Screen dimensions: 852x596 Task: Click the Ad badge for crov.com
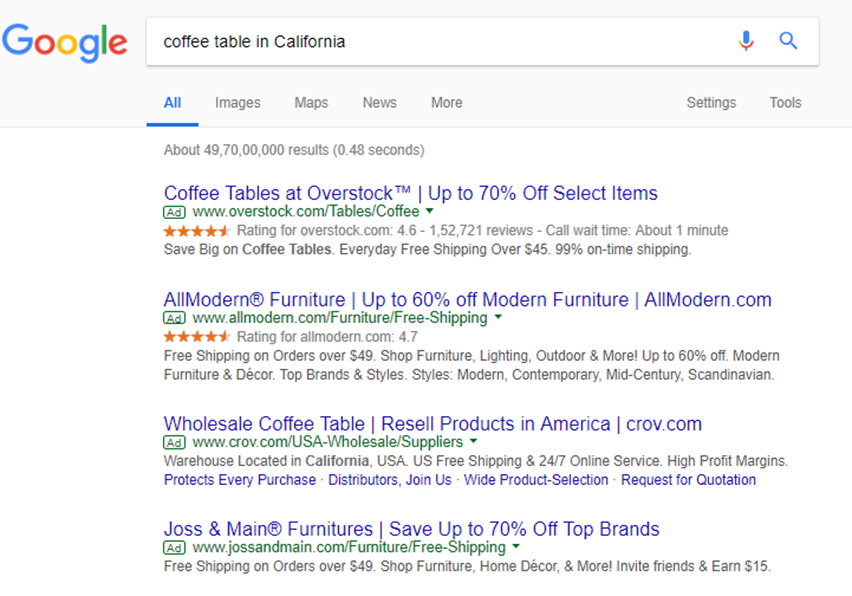click(174, 443)
